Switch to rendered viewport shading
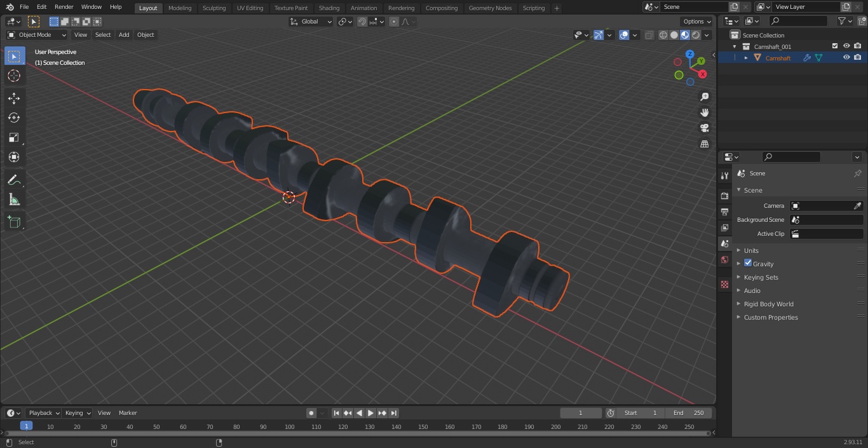Viewport: 868px width, 448px height. [696, 35]
